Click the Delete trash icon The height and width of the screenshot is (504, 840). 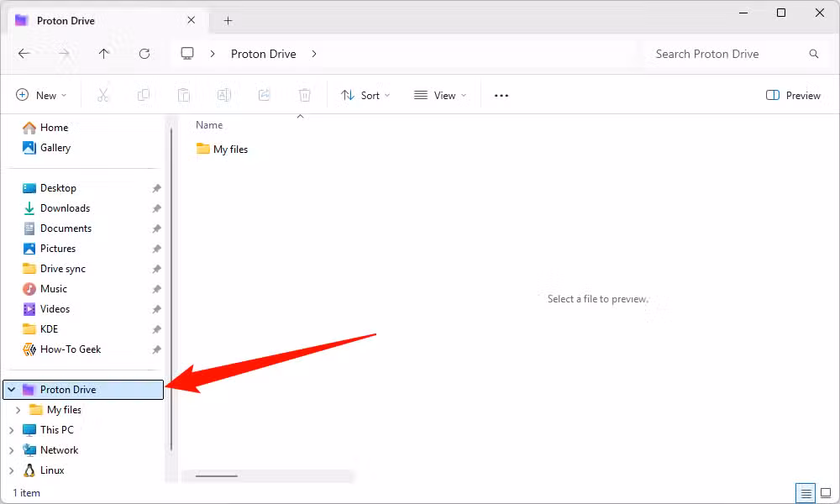pos(304,95)
